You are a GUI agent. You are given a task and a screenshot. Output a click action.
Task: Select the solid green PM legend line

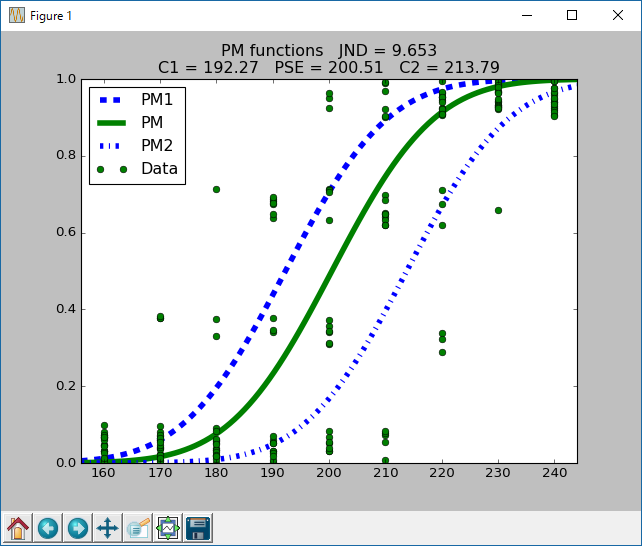coord(115,123)
